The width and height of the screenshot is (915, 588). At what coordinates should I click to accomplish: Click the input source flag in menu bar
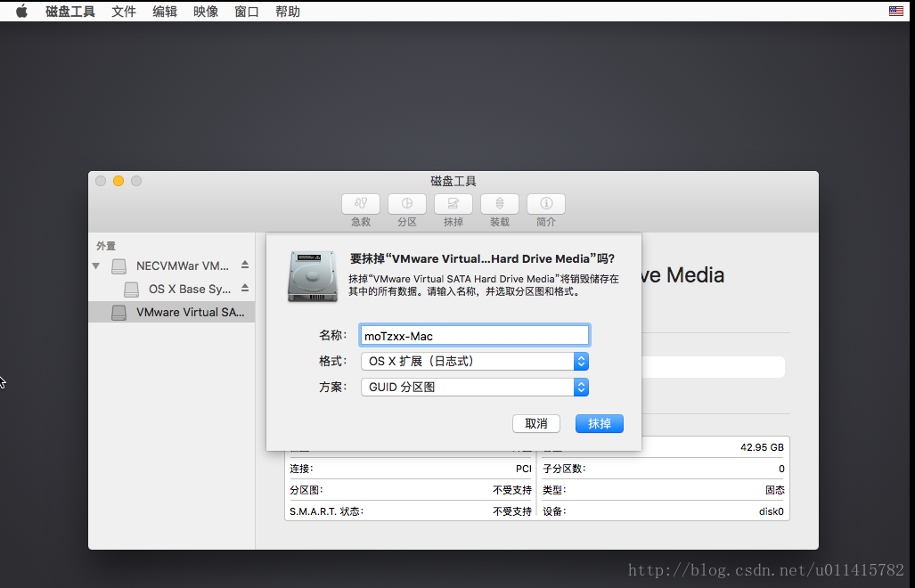click(895, 12)
